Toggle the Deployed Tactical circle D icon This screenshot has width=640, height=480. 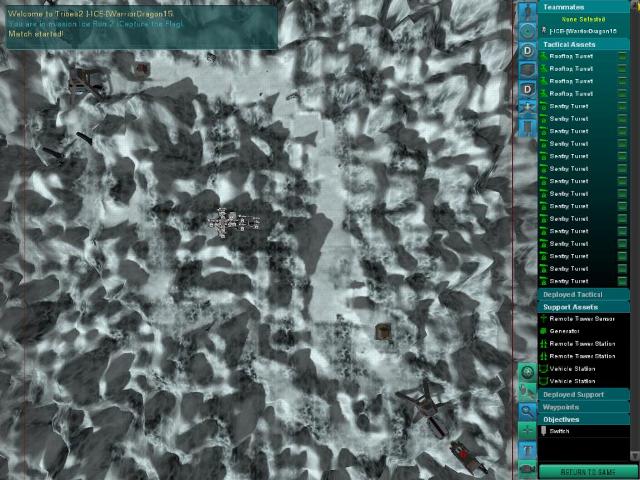coord(527,51)
